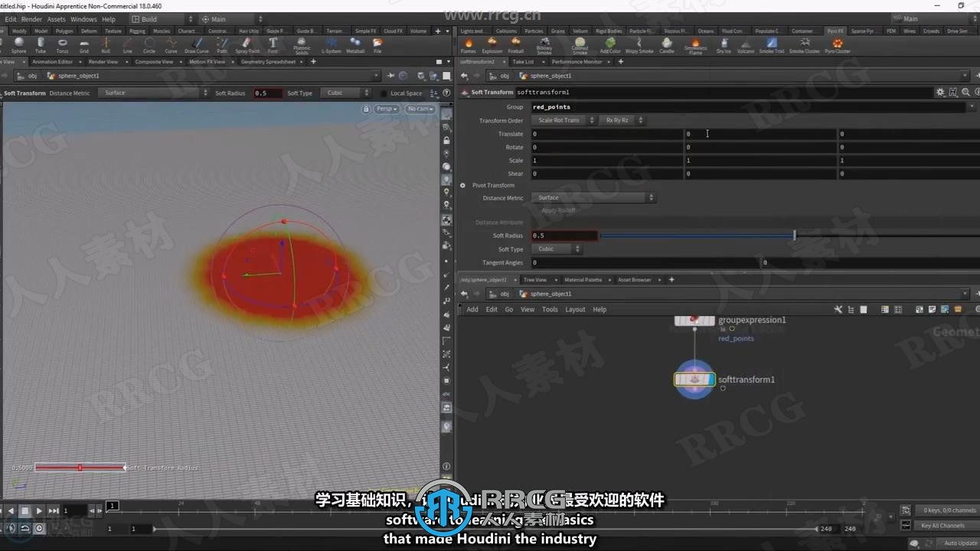Open the Build desktop dropdown
Viewport: 980px width, 551px height.
(x=161, y=19)
